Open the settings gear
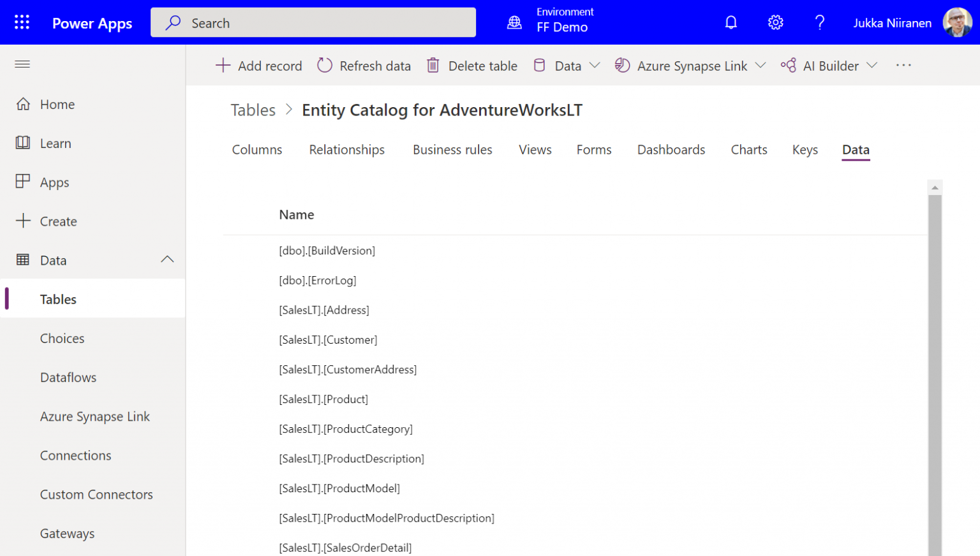This screenshot has height=556, width=980. click(775, 23)
